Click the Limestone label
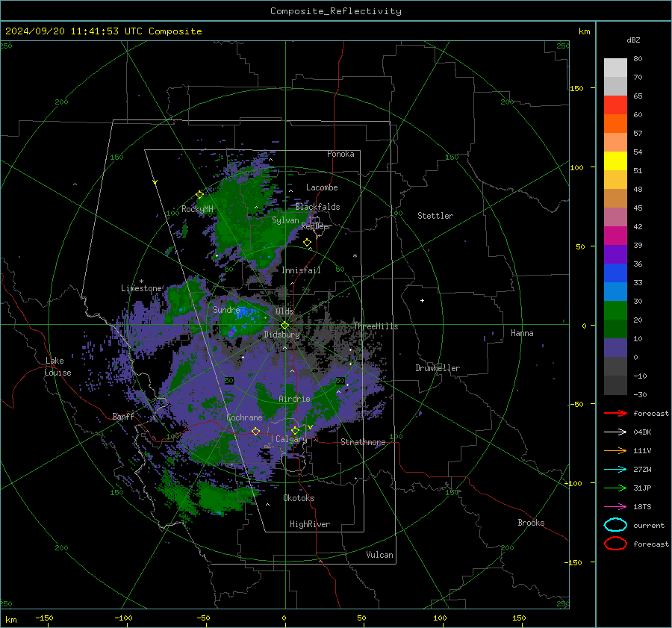The image size is (672, 628). point(141,288)
